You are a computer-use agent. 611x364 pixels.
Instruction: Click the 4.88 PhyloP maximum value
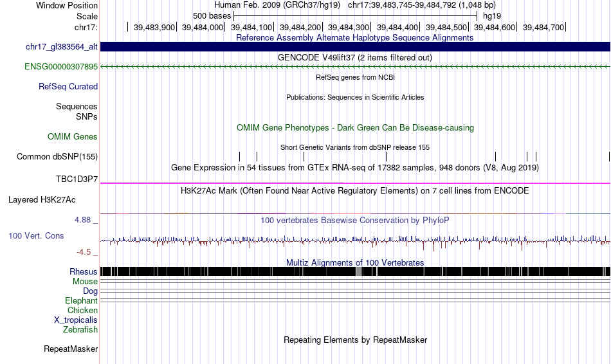(x=82, y=220)
